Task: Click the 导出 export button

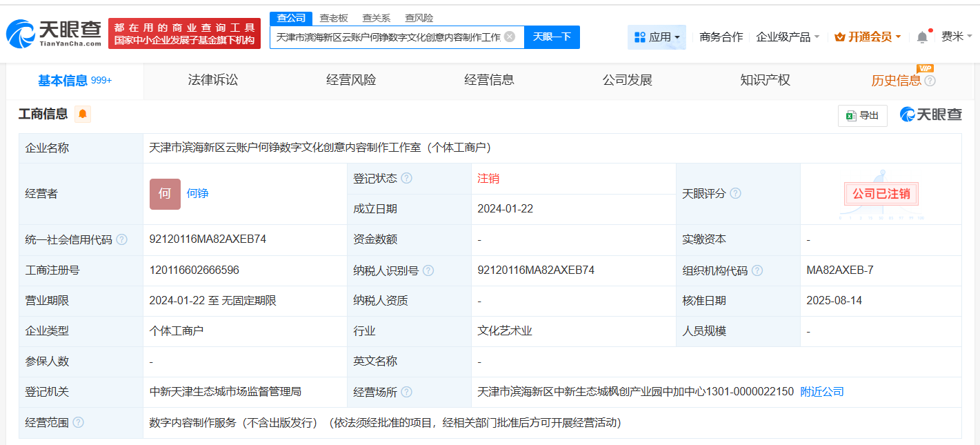Action: [862, 116]
